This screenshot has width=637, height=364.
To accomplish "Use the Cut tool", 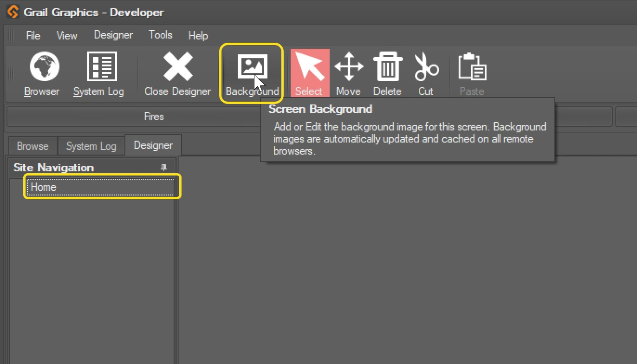I will pyautogui.click(x=426, y=72).
